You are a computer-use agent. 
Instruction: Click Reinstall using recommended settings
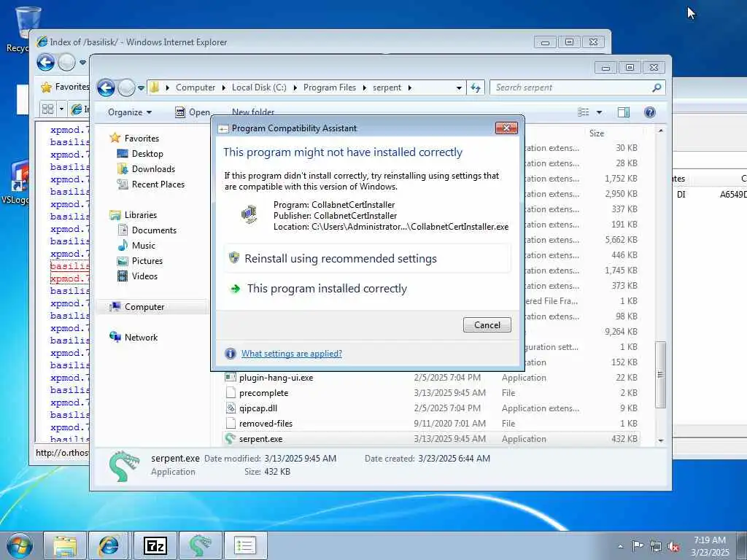tap(367, 259)
